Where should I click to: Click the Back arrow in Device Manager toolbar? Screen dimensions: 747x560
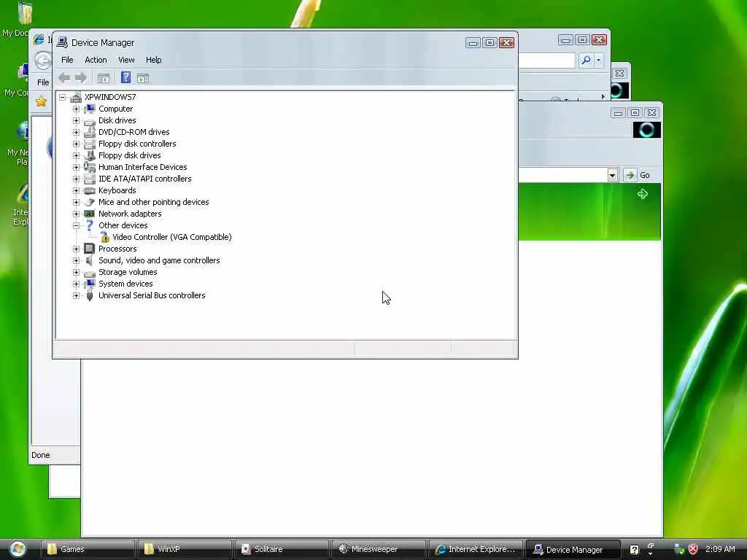tap(64, 77)
